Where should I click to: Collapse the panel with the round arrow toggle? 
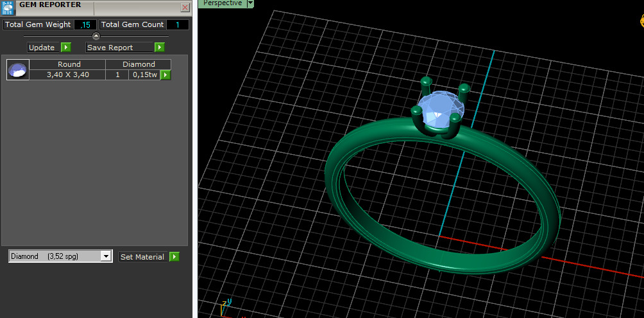[96, 36]
